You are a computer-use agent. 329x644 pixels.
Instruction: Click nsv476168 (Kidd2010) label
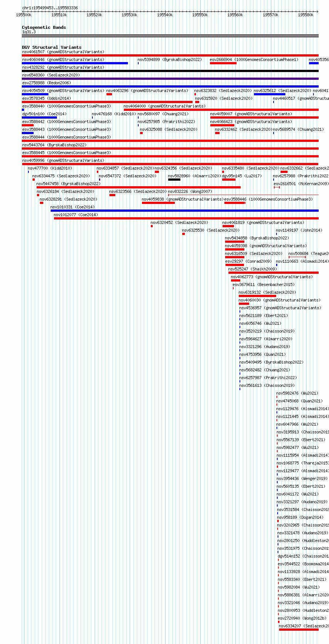[114, 114]
